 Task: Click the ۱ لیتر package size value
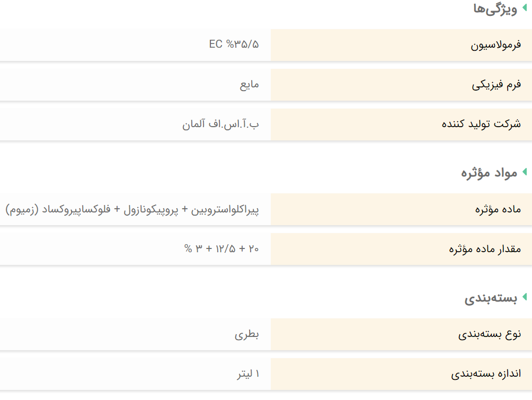click(x=249, y=374)
